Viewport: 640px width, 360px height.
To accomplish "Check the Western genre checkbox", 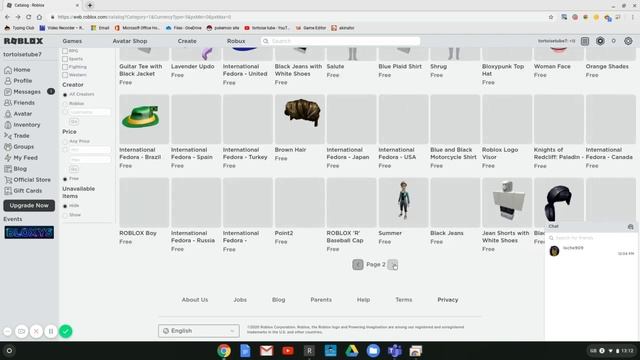I will pos(65,75).
